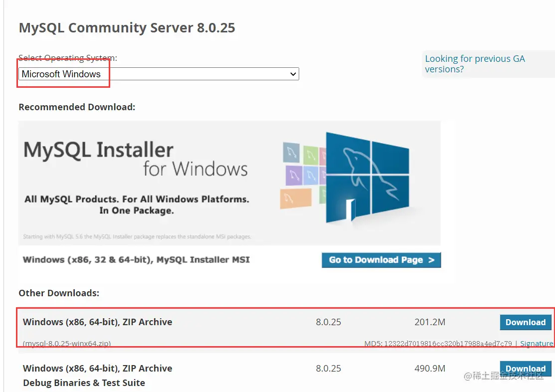
Task: Select the 490.9M file size value
Action: [x=430, y=368]
